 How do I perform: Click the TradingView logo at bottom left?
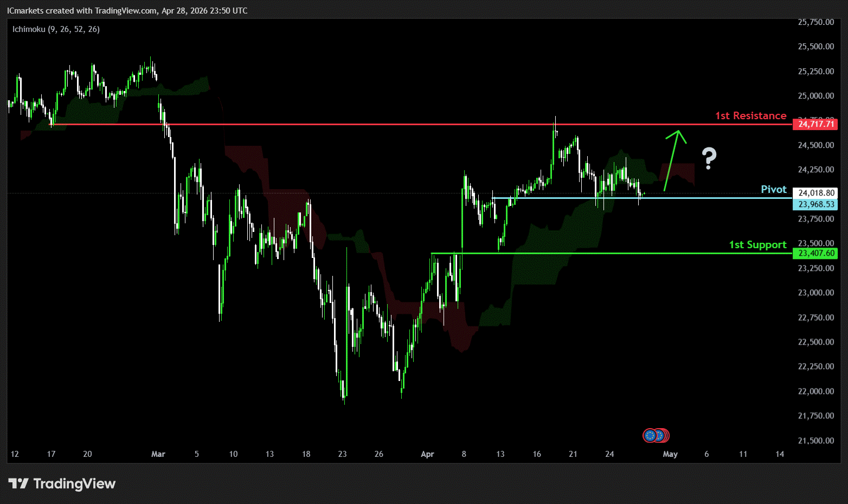[x=62, y=483]
